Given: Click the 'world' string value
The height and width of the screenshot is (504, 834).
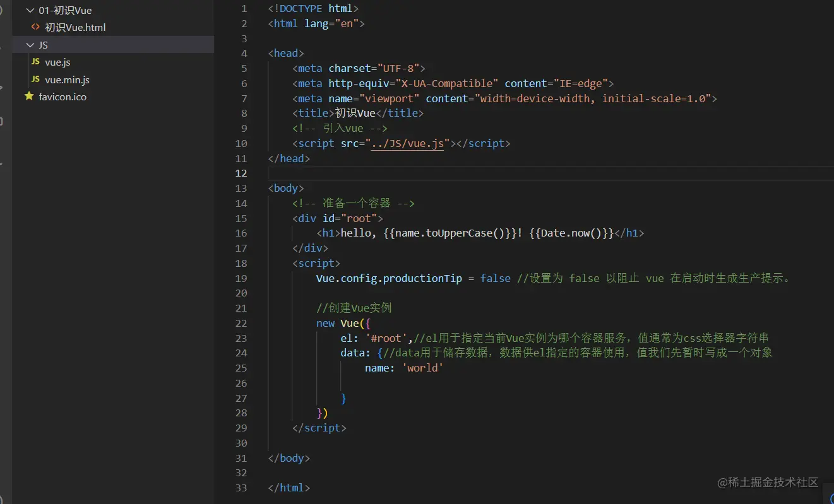Looking at the screenshot, I should 423,368.
